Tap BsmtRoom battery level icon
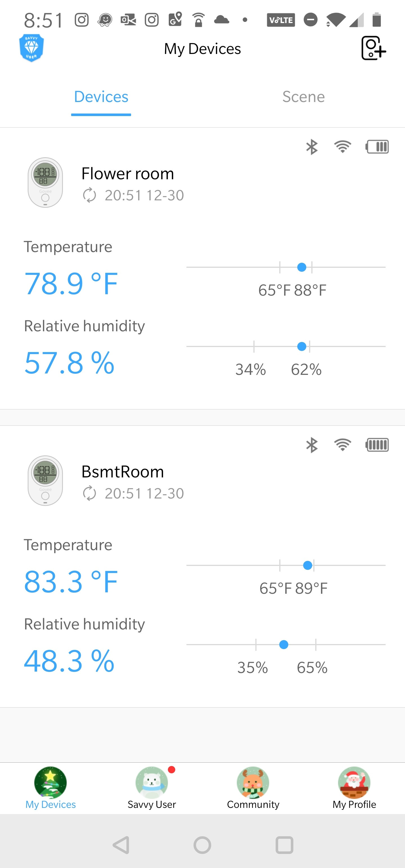 click(377, 445)
